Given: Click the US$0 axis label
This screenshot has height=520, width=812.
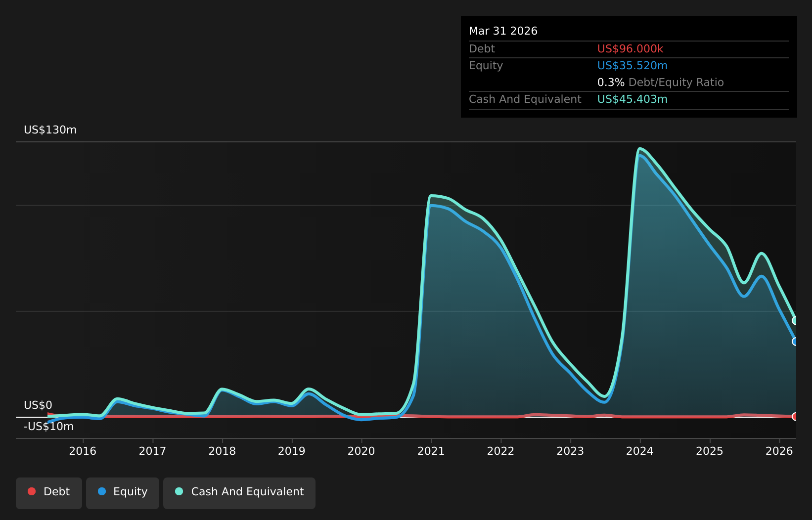Looking at the screenshot, I should (x=38, y=405).
